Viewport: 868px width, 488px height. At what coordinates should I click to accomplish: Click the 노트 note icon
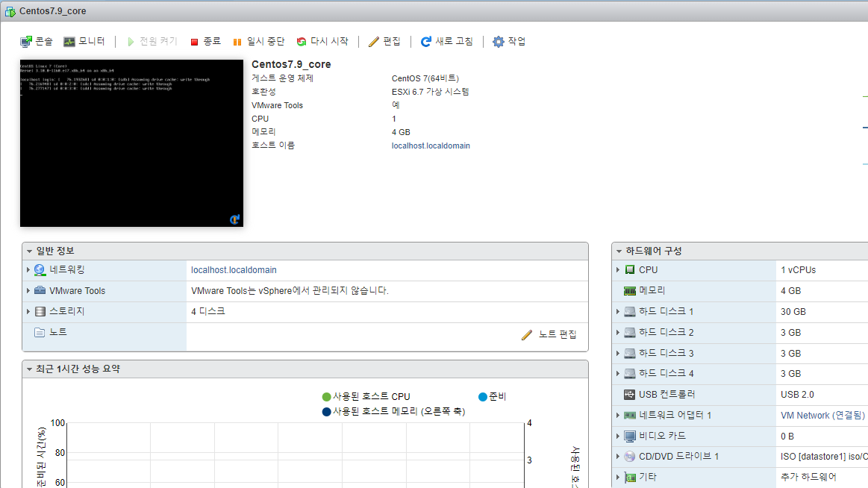coord(40,332)
